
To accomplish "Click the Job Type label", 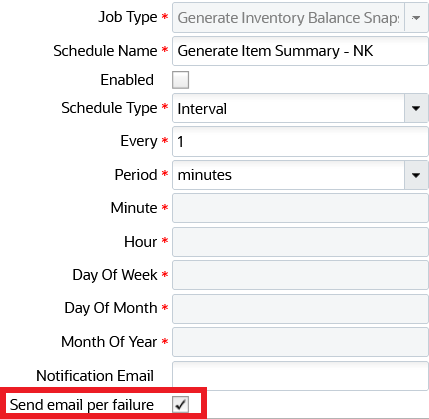I will coord(128,17).
